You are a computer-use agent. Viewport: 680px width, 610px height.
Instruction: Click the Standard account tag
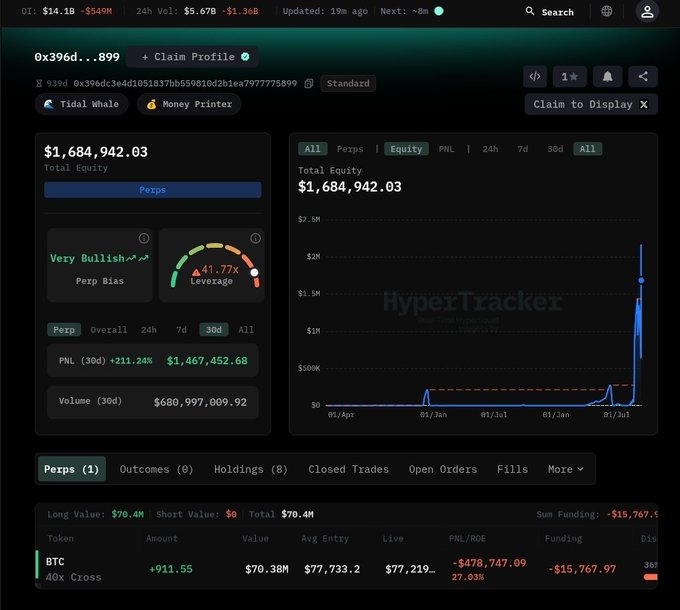pyautogui.click(x=348, y=83)
